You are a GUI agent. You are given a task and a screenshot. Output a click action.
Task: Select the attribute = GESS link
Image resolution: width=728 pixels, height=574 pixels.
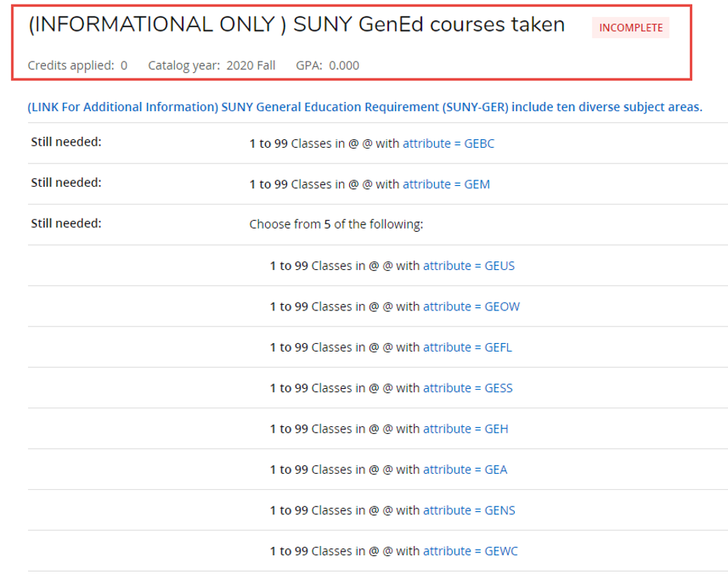tap(467, 388)
